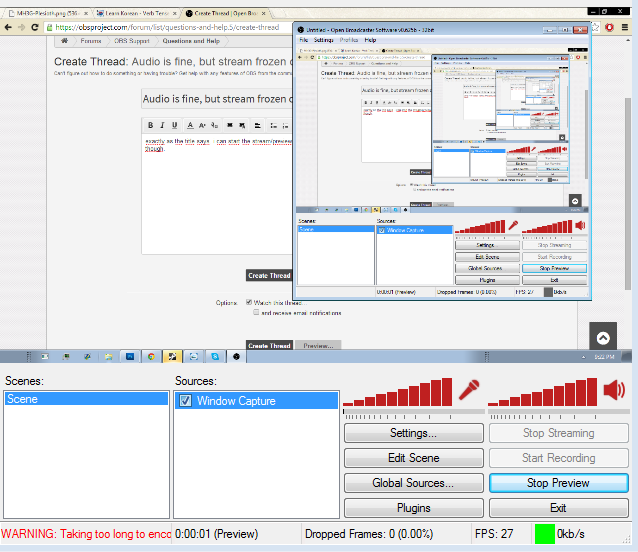The image size is (638, 552).
Task: Click Stop Preview in main OBS controls
Action: coord(558,483)
